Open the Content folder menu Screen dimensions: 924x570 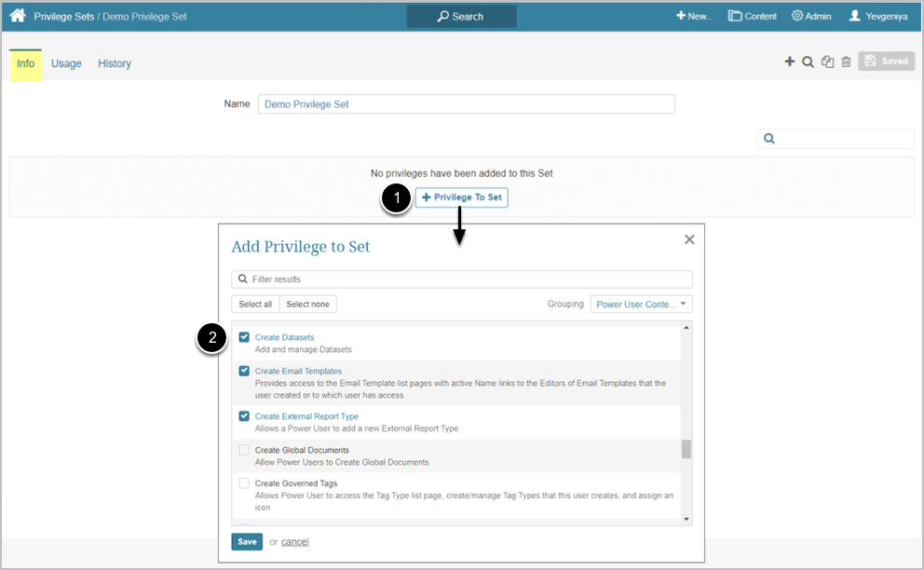(753, 16)
